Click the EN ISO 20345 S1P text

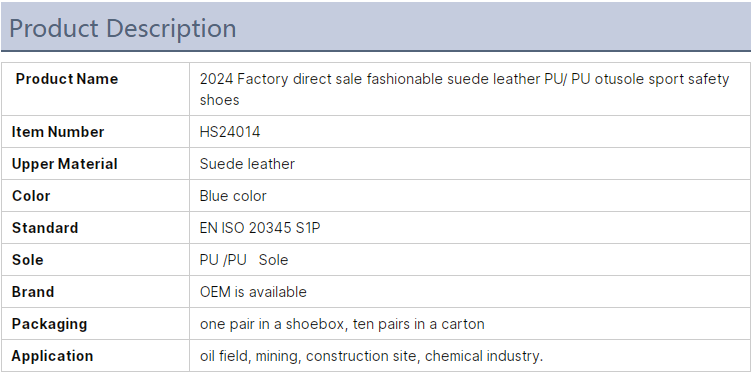click(x=260, y=228)
